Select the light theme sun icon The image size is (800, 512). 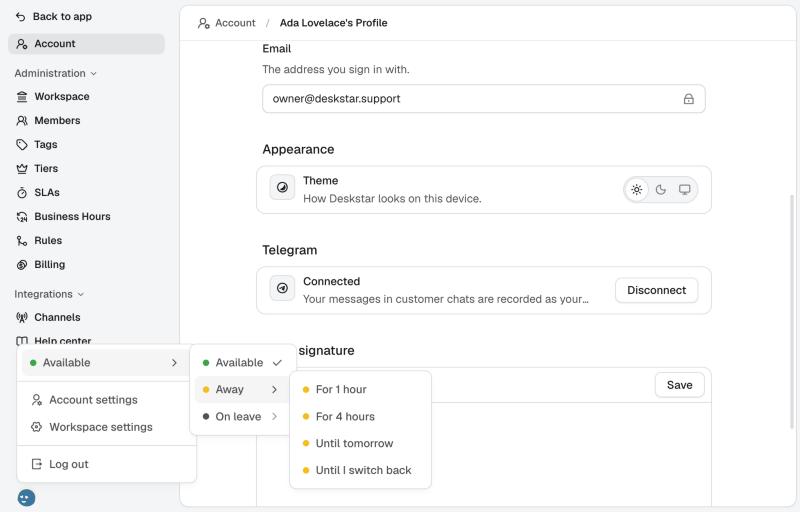(636, 190)
